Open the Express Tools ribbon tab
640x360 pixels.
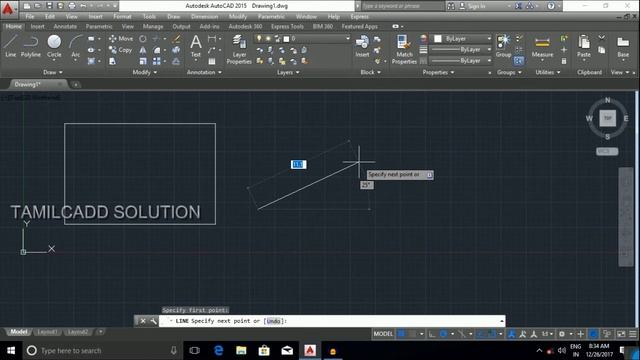287,27
